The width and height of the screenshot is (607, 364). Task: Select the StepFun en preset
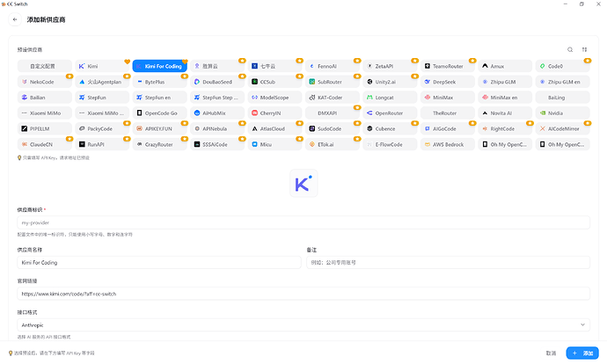[159, 98]
